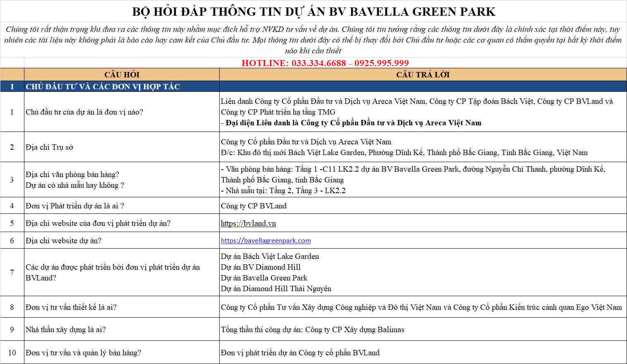This screenshot has width=627, height=364.
Task: Click the question 'Chủ đầu tư của dự án là đơn vị nào?'
Action: click(84, 112)
